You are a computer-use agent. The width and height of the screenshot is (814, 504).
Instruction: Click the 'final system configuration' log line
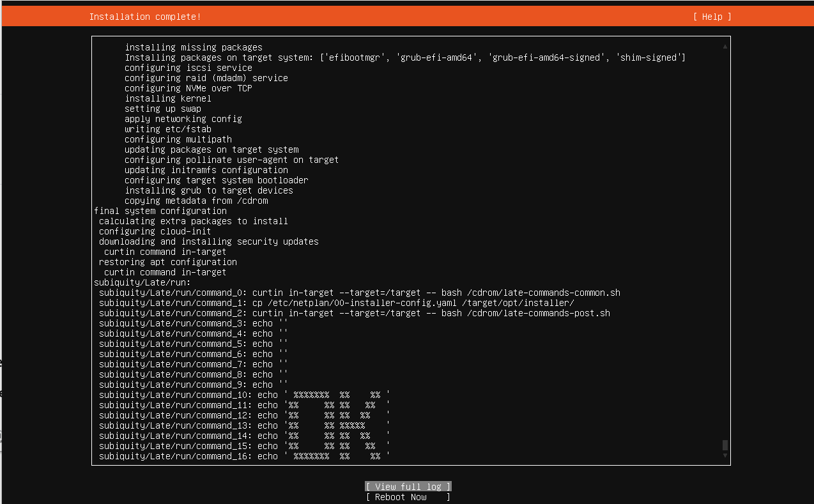[x=160, y=211]
